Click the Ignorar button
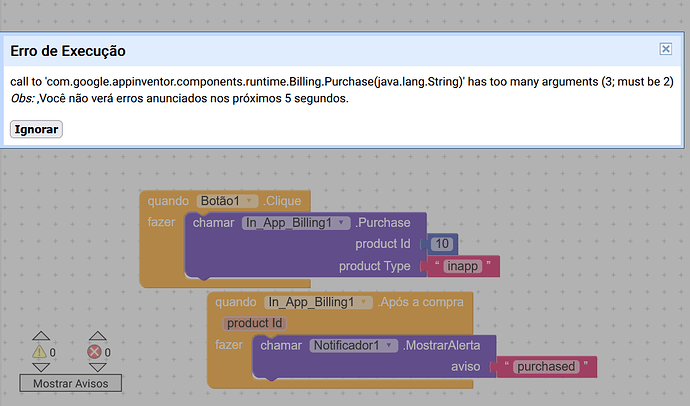The width and height of the screenshot is (690, 406). coord(36,129)
